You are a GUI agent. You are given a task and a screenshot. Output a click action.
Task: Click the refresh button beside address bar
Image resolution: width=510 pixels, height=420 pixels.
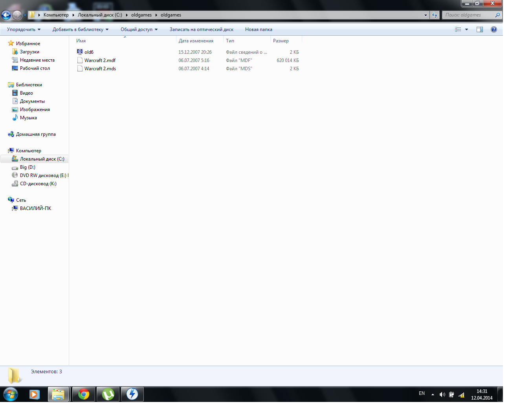(x=435, y=15)
